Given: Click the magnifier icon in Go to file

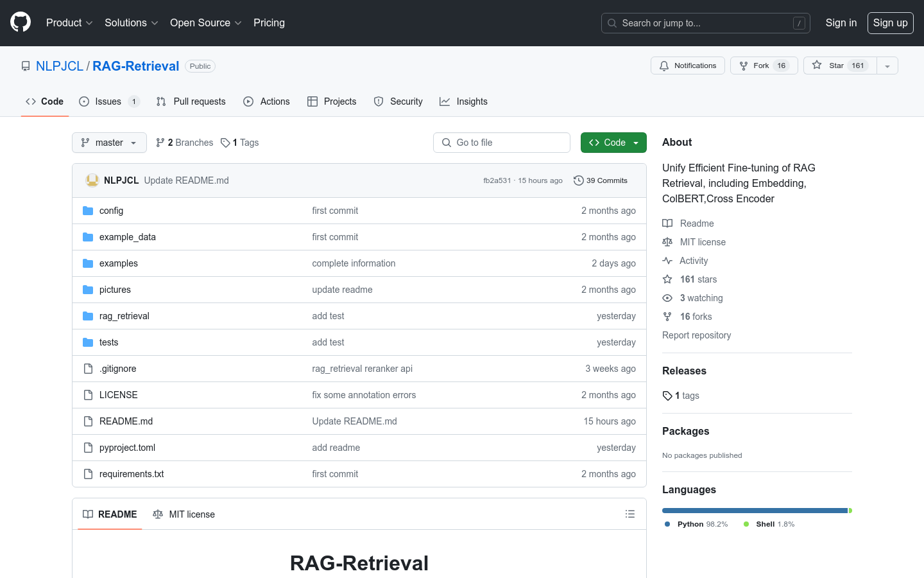Looking at the screenshot, I should (447, 143).
